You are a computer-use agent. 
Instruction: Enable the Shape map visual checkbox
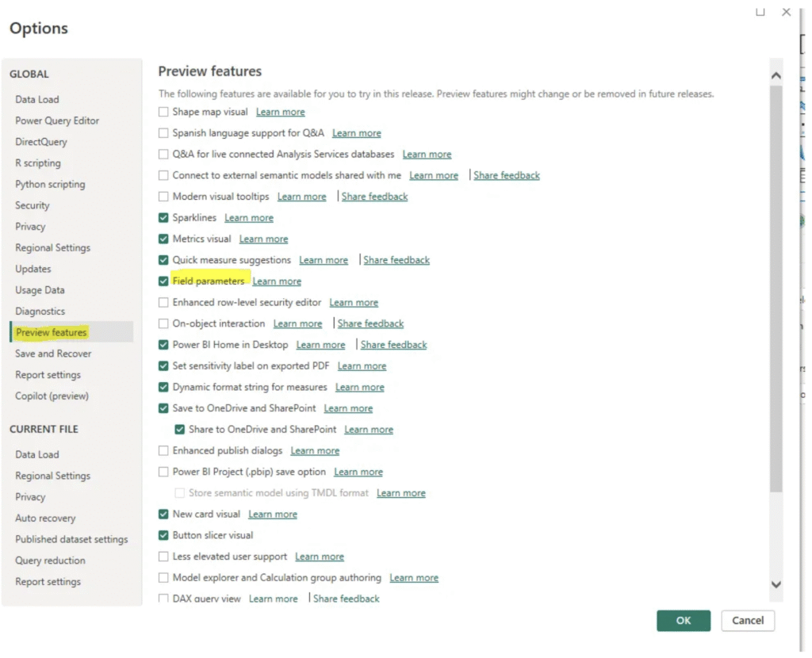[163, 112]
